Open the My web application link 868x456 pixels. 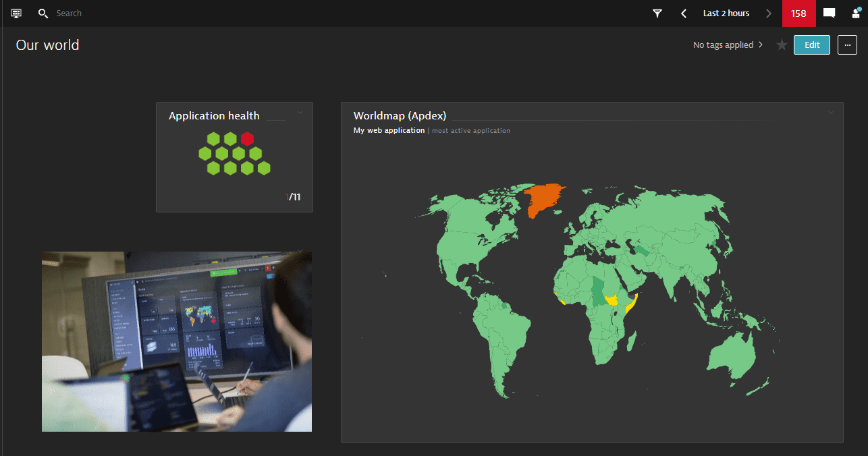tap(389, 131)
